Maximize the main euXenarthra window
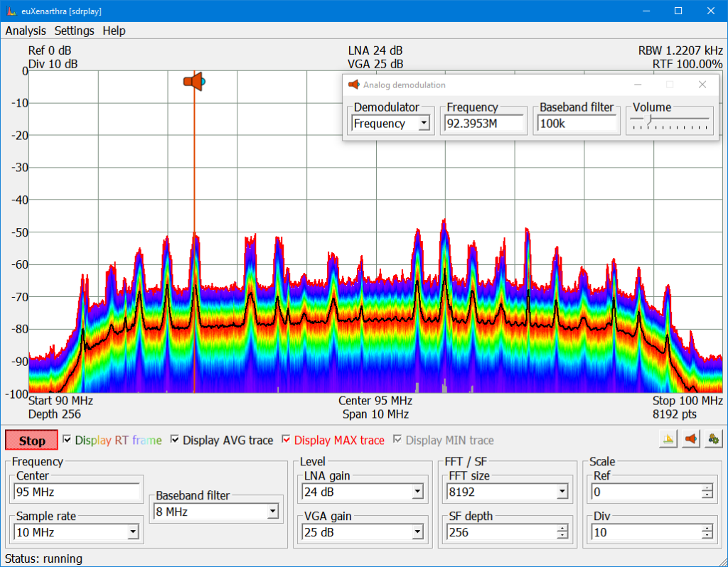728x567 pixels. pyautogui.click(x=678, y=11)
